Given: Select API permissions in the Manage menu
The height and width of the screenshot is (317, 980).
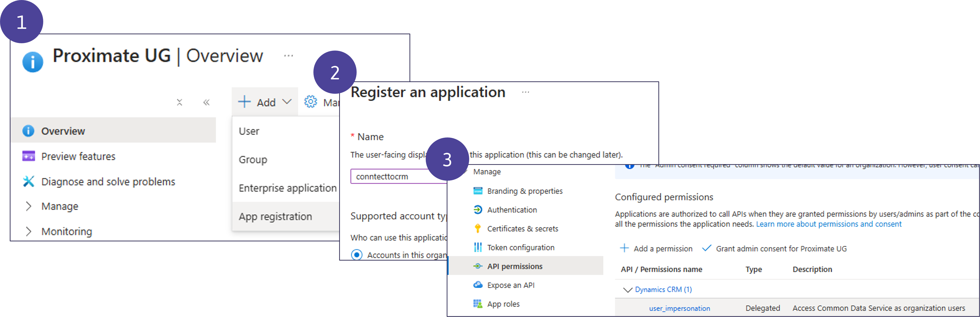Looking at the screenshot, I should 515,266.
